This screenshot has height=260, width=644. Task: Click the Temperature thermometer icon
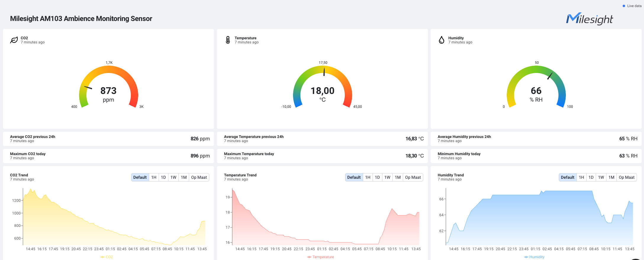point(228,40)
